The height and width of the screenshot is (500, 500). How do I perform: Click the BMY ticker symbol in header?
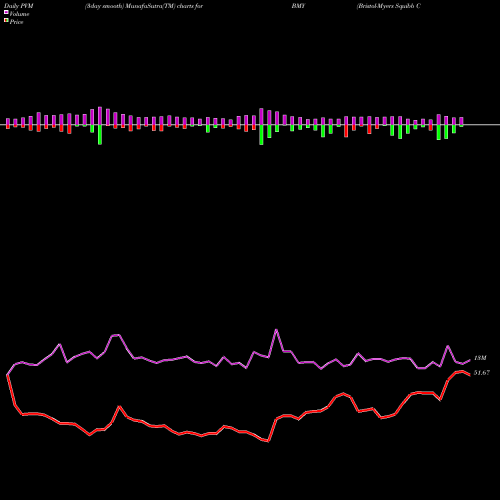pyautogui.click(x=298, y=6)
